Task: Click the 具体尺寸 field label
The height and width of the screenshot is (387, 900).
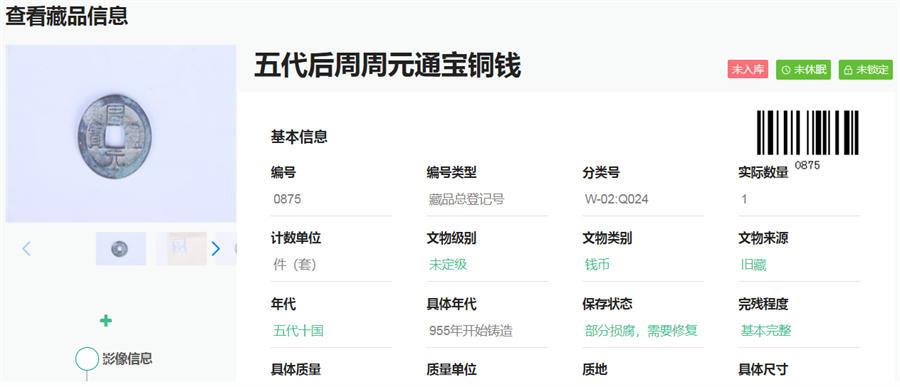Action: click(763, 370)
